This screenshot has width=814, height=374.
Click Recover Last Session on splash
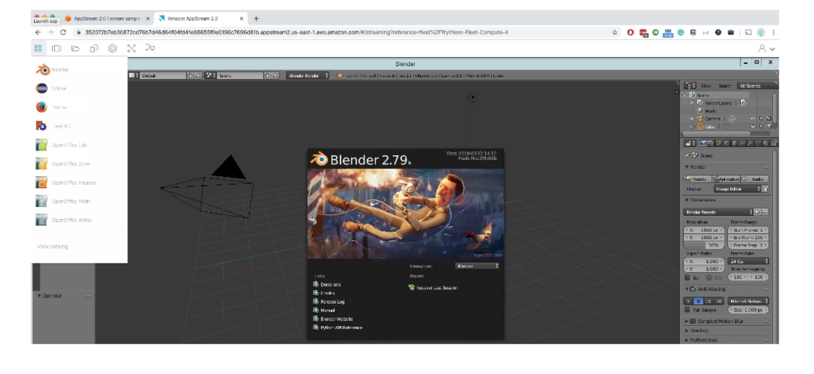pos(433,287)
